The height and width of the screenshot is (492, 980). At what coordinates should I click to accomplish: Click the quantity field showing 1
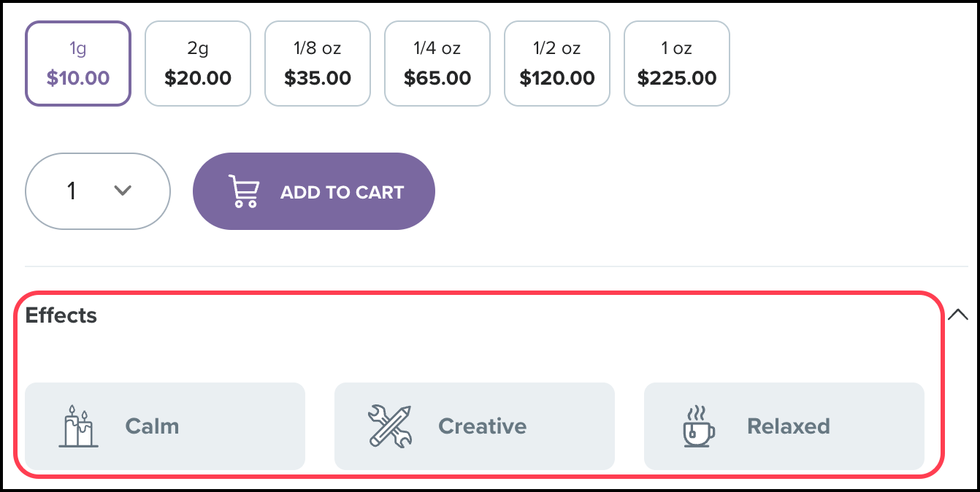72,191
